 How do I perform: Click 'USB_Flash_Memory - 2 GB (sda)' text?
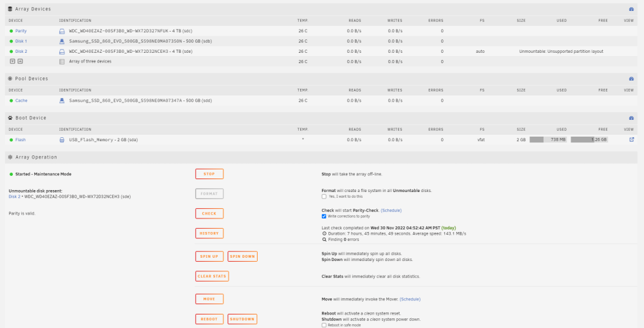[104, 140]
